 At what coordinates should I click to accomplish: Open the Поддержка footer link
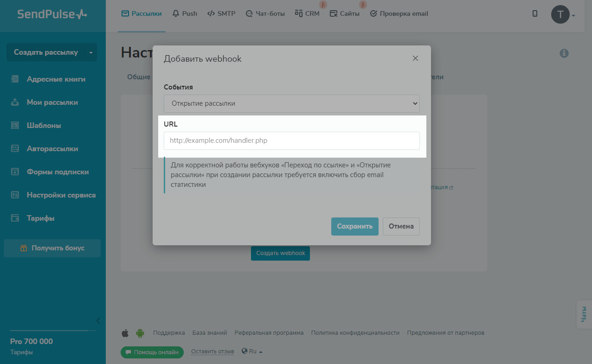tap(169, 333)
